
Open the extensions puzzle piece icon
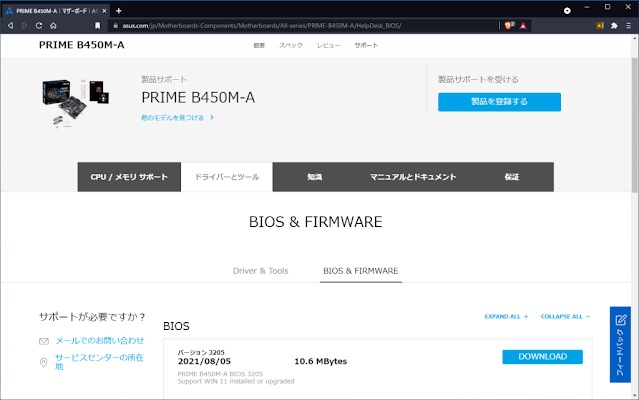[614, 26]
